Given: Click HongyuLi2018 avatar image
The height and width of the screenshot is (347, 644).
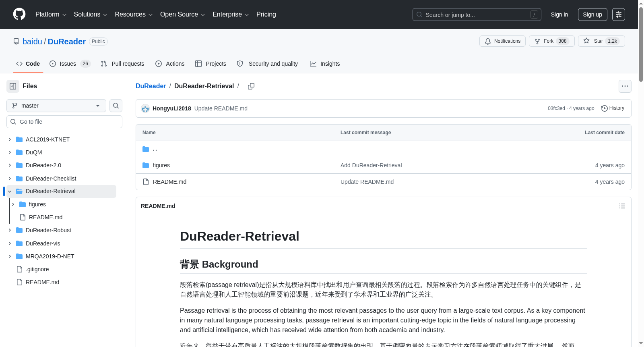Looking at the screenshot, I should pos(145,108).
